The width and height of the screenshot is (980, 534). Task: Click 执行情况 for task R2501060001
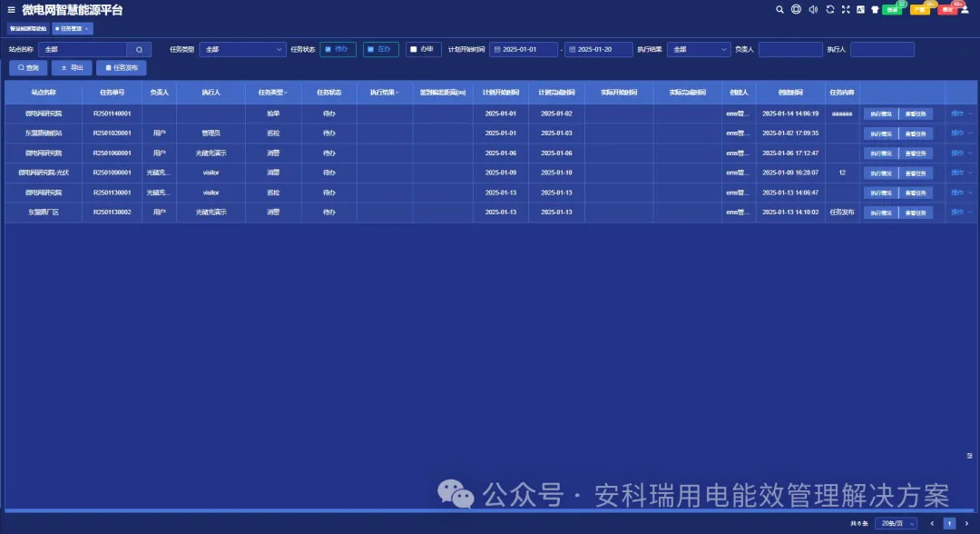pos(880,153)
